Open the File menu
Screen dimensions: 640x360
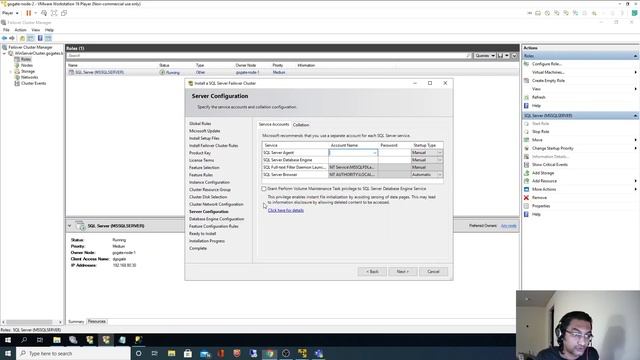coord(6,30)
